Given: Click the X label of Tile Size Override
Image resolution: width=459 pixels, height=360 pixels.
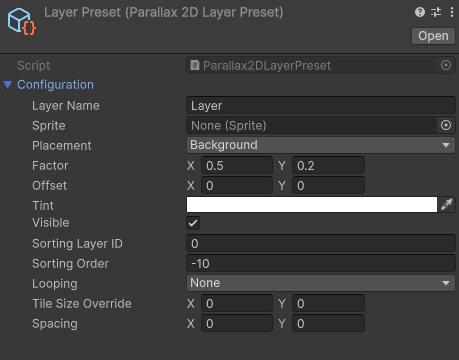Looking at the screenshot, I should point(191,304).
